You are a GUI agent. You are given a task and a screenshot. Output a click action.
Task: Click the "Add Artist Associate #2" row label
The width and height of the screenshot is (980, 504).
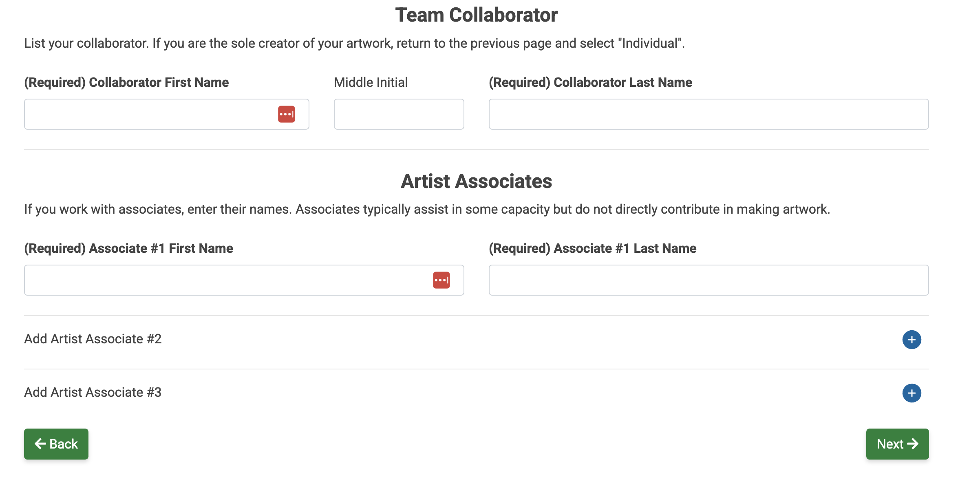93,339
